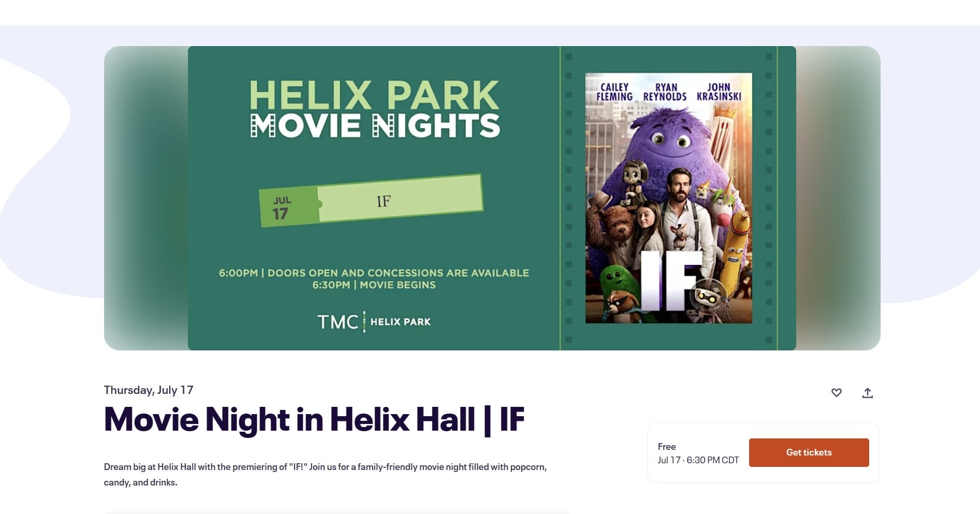Click the heart icon to like event
The height and width of the screenshot is (514, 980).
tap(836, 393)
